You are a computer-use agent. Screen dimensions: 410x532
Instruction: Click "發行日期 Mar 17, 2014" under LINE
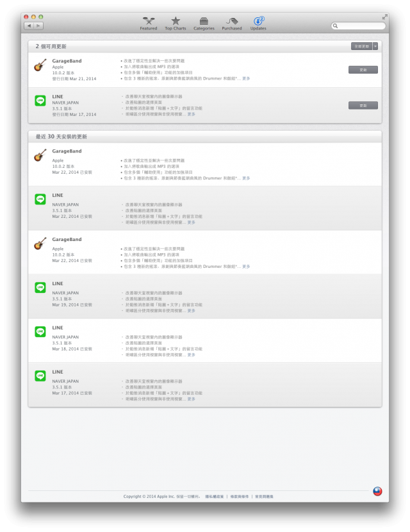point(74,115)
